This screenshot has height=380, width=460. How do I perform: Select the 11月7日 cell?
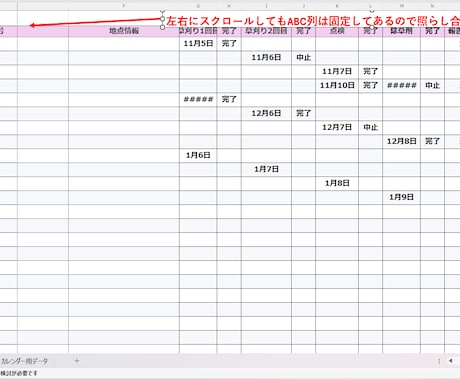click(x=337, y=72)
